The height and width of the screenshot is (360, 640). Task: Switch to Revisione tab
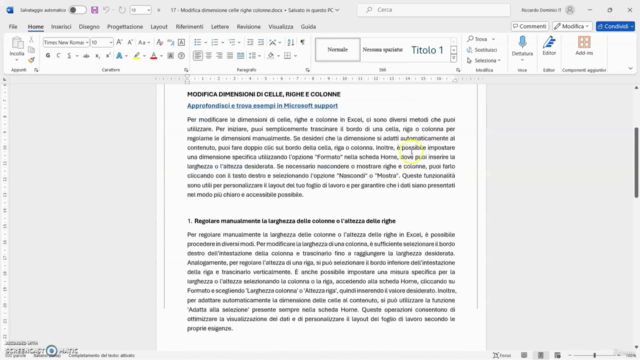pos(248,27)
